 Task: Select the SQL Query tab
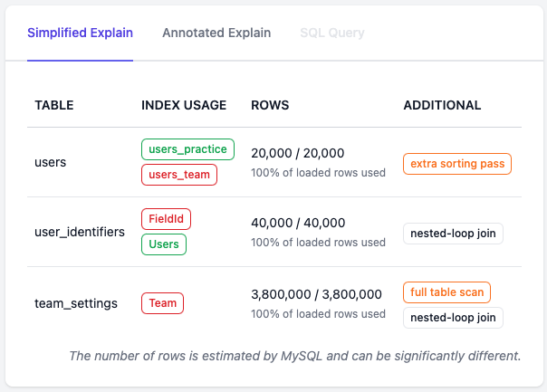tap(332, 33)
